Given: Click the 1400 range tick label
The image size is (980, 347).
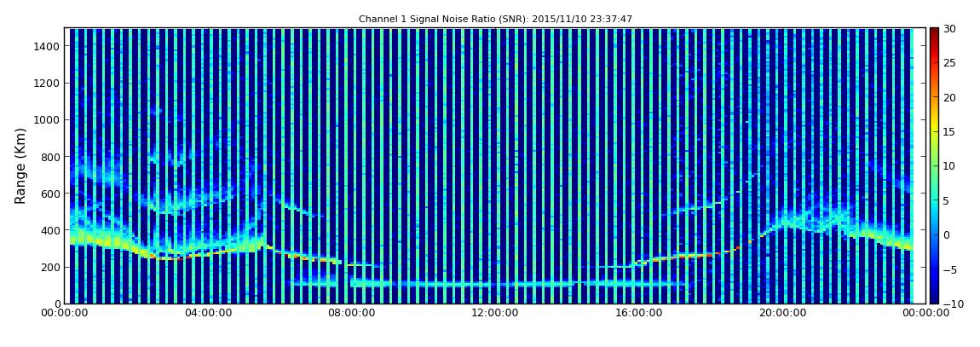Looking at the screenshot, I should coord(47,46).
